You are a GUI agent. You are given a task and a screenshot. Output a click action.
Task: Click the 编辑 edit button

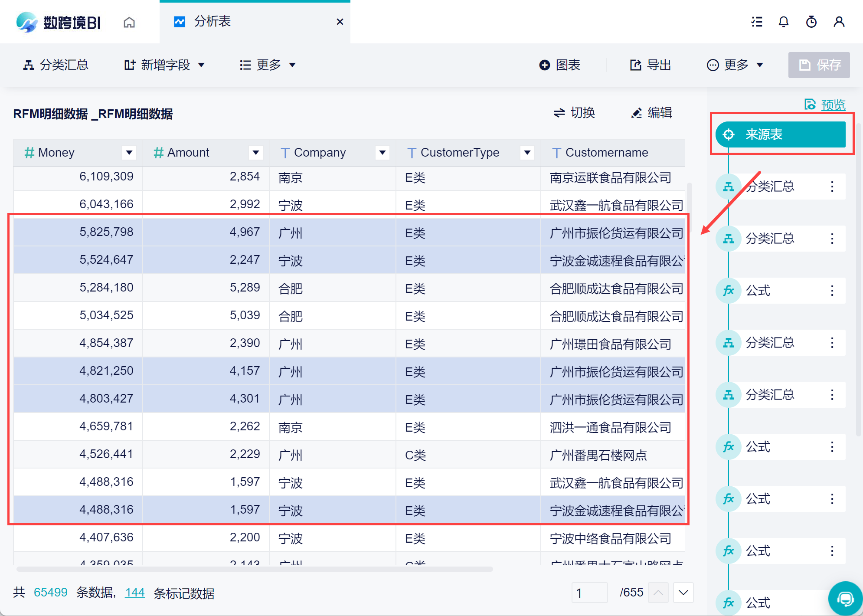pos(651,113)
